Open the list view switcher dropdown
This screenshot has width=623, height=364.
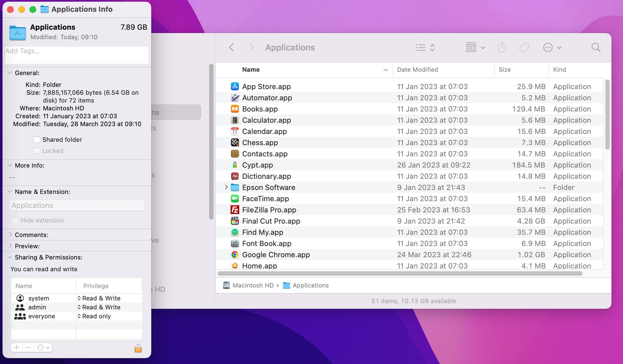click(x=425, y=47)
